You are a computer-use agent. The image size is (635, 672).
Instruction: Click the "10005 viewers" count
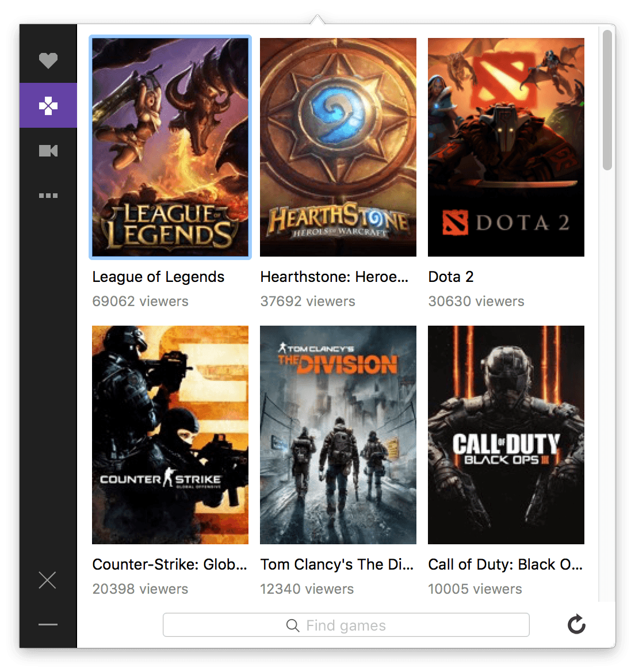(x=475, y=589)
